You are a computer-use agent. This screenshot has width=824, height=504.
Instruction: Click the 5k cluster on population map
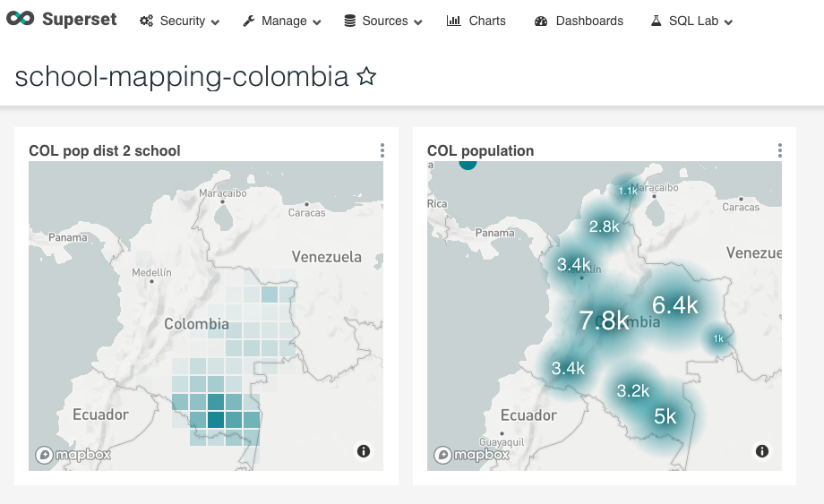[x=665, y=416]
